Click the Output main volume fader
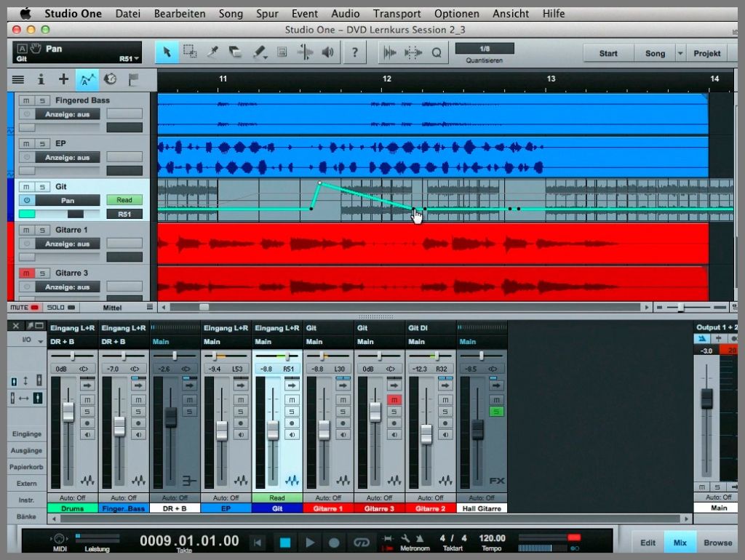The width and height of the screenshot is (745, 560). [707, 398]
